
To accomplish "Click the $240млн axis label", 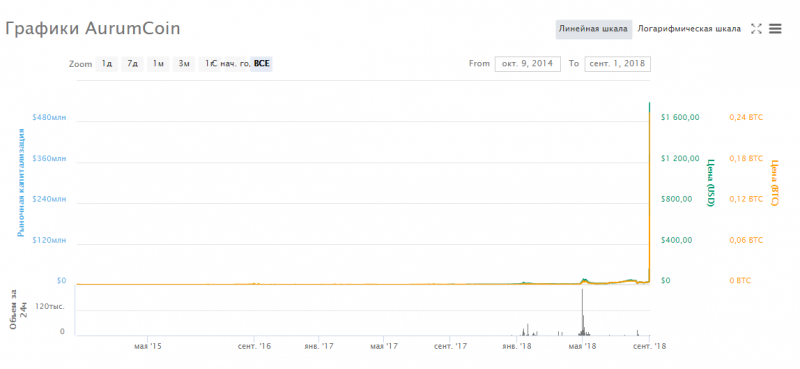I will (49, 199).
